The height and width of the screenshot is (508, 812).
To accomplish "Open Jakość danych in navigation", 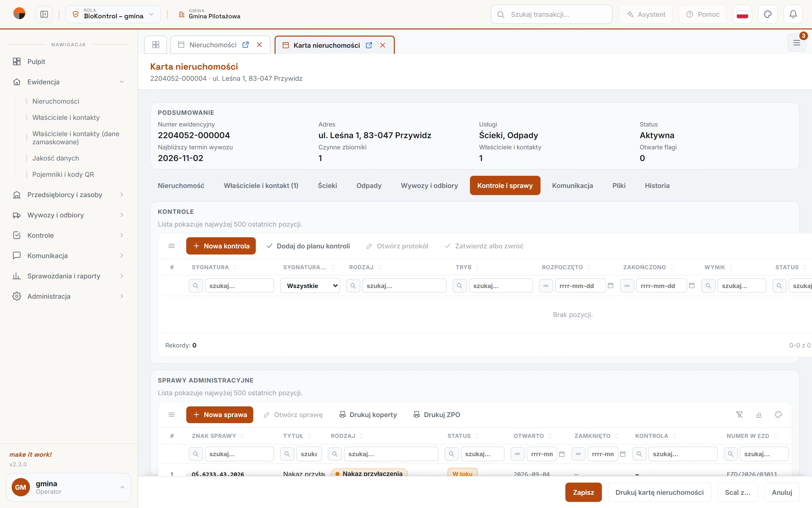I will (x=56, y=158).
